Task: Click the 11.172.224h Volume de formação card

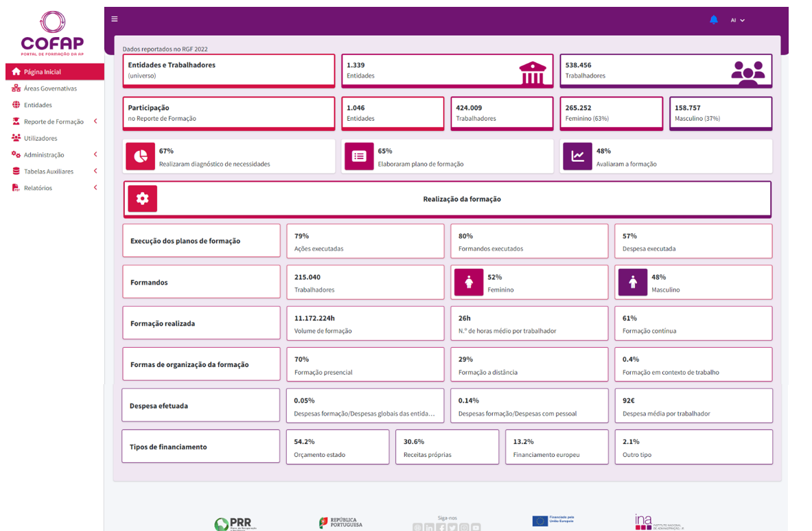Action: pyautogui.click(x=366, y=323)
